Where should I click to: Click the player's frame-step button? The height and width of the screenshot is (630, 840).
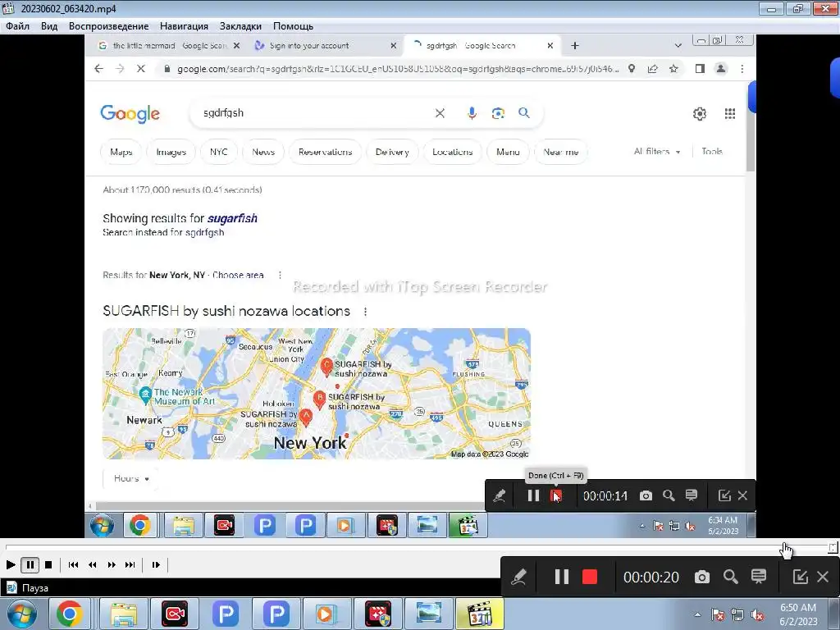coord(156,564)
